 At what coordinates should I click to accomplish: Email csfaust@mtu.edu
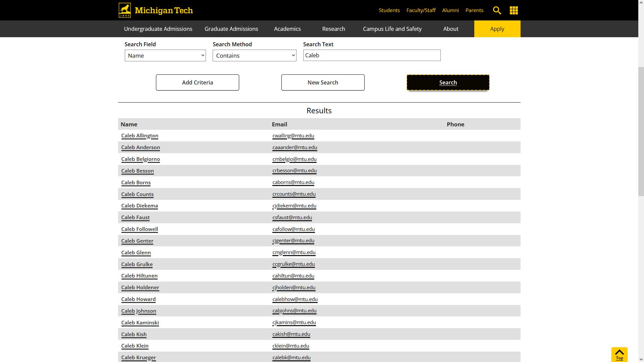pos(292,218)
